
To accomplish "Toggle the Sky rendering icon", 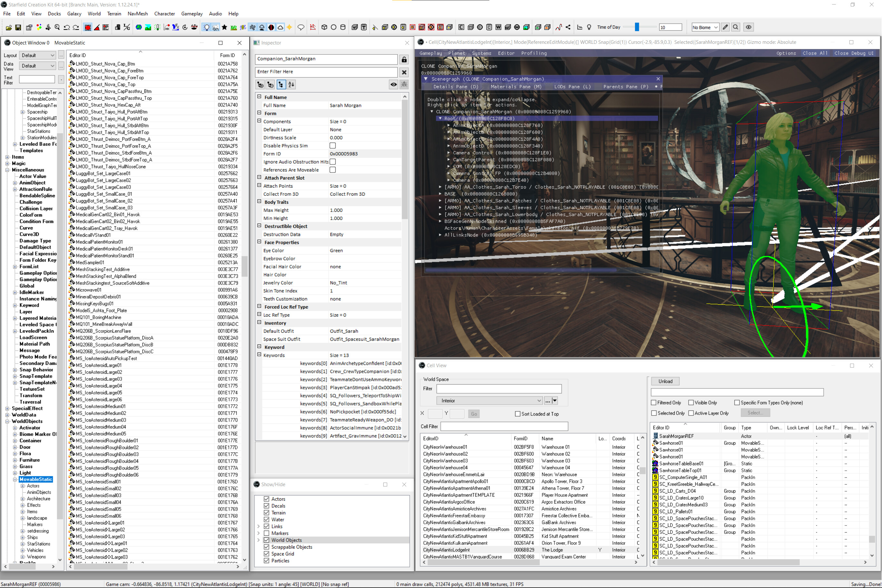I will pos(216,27).
